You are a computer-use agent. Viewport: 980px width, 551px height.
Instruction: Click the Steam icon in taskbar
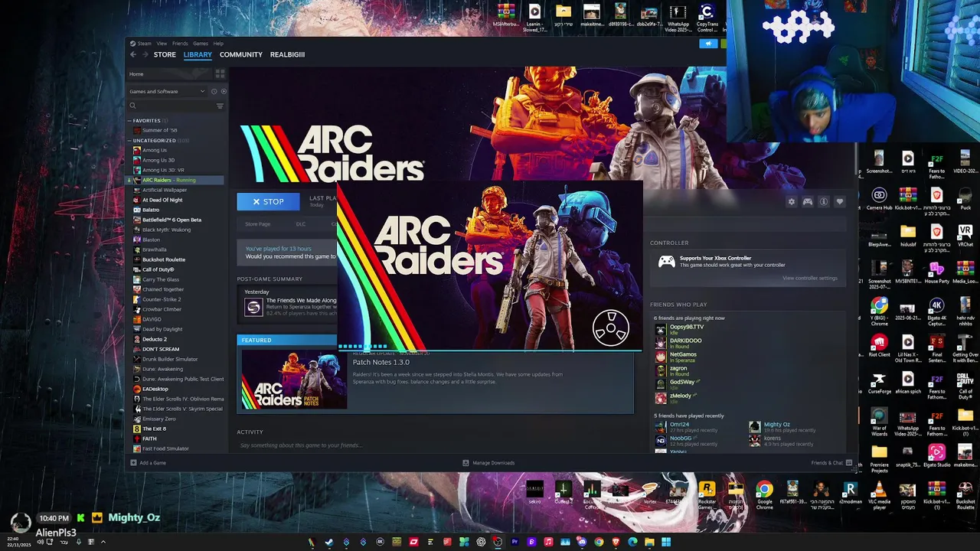[329, 542]
